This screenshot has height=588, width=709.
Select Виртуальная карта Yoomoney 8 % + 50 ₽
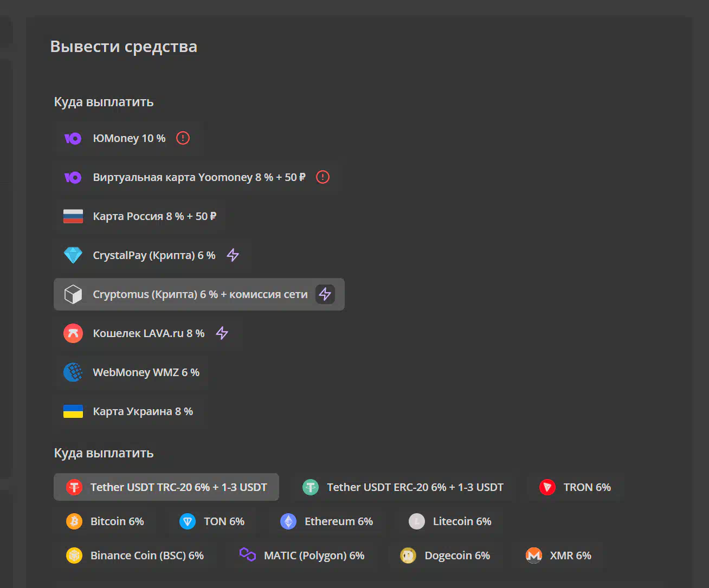[198, 177]
